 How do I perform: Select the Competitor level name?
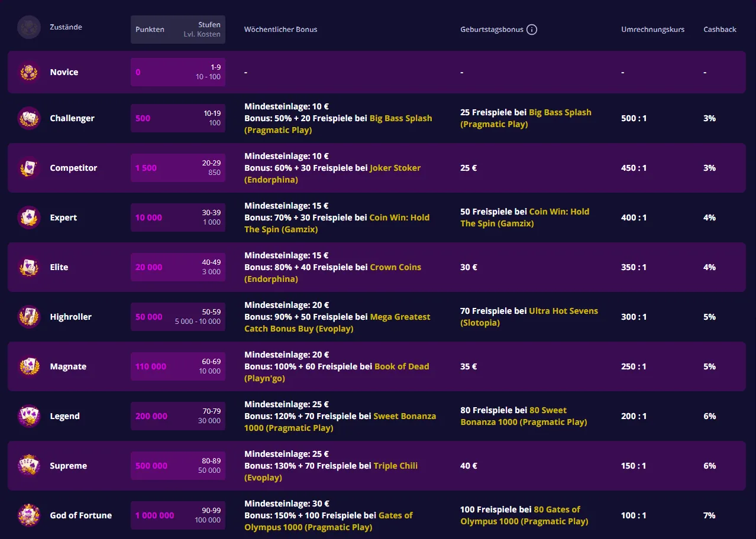(73, 168)
